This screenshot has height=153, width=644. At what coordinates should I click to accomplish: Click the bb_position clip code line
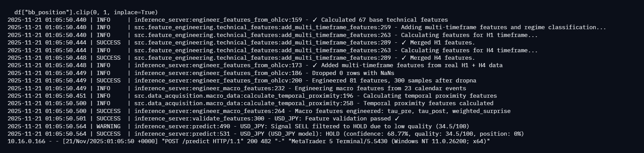(x=86, y=12)
